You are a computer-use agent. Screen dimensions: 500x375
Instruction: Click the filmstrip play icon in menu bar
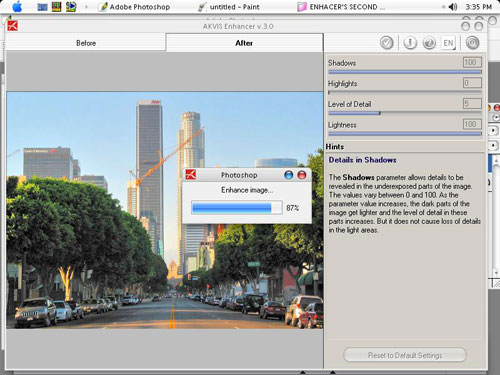(x=71, y=7)
